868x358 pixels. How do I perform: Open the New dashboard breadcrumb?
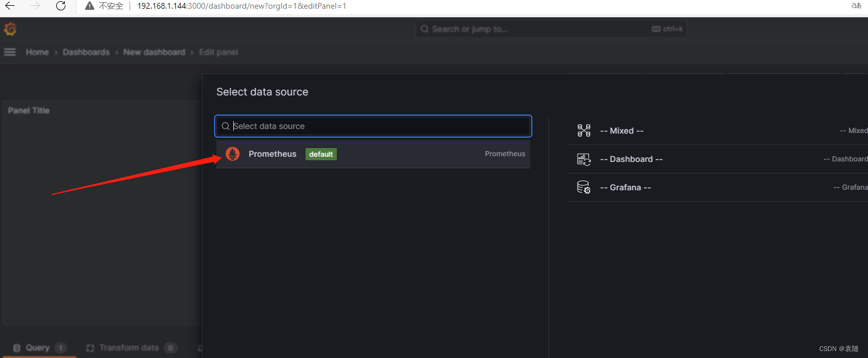(x=154, y=52)
